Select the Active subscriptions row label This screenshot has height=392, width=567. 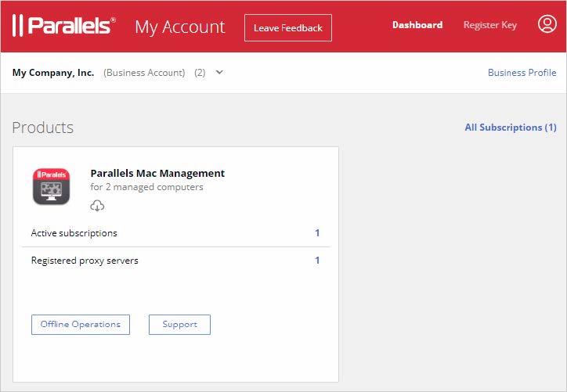[74, 233]
